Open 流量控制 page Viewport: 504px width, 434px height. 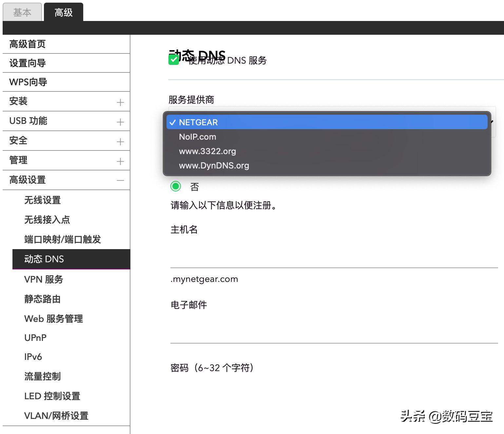[43, 376]
